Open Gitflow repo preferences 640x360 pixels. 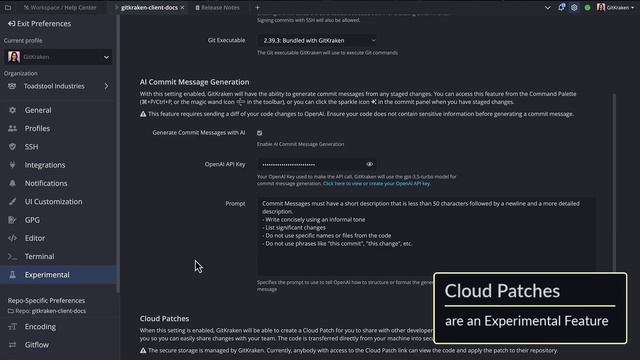[36, 345]
